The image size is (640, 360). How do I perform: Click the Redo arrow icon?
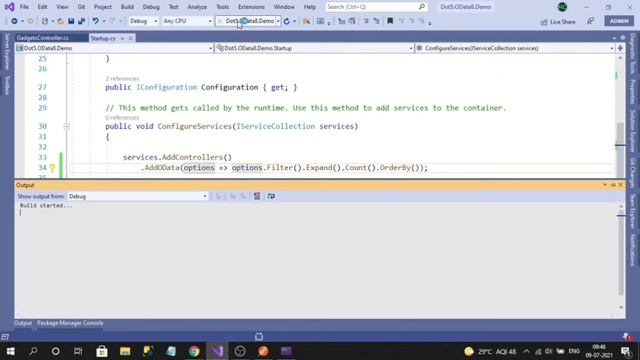coord(113,21)
